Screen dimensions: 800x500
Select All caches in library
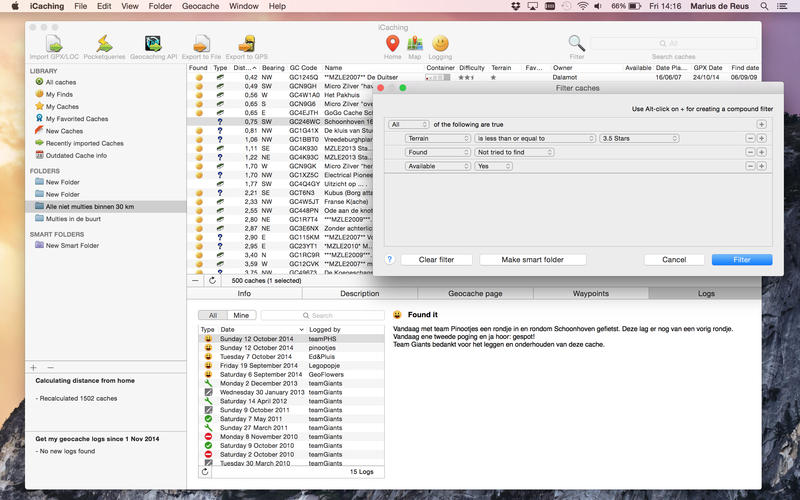click(x=60, y=82)
